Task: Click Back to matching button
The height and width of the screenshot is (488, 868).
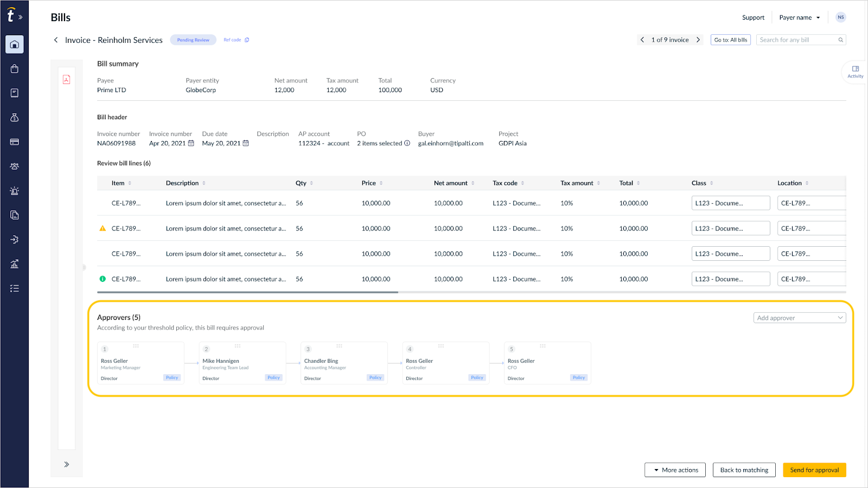Action: pyautogui.click(x=744, y=470)
